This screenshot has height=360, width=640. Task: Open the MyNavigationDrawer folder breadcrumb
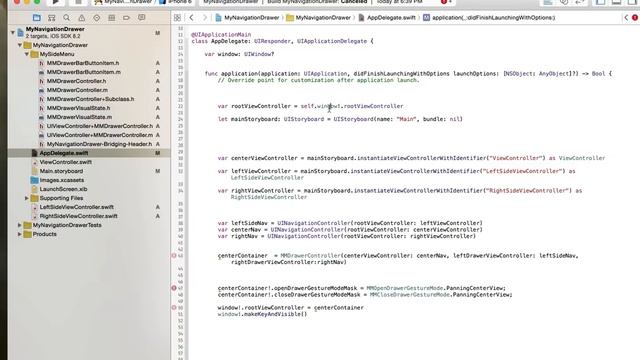[x=318, y=18]
